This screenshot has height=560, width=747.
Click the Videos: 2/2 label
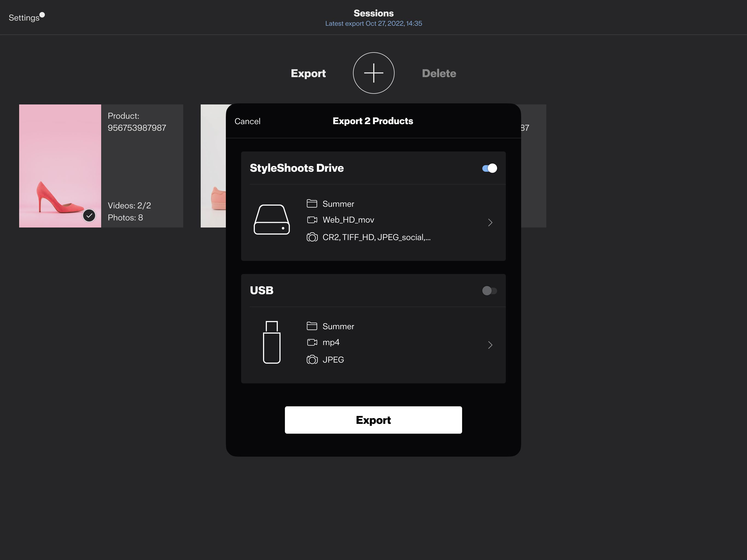click(x=129, y=205)
